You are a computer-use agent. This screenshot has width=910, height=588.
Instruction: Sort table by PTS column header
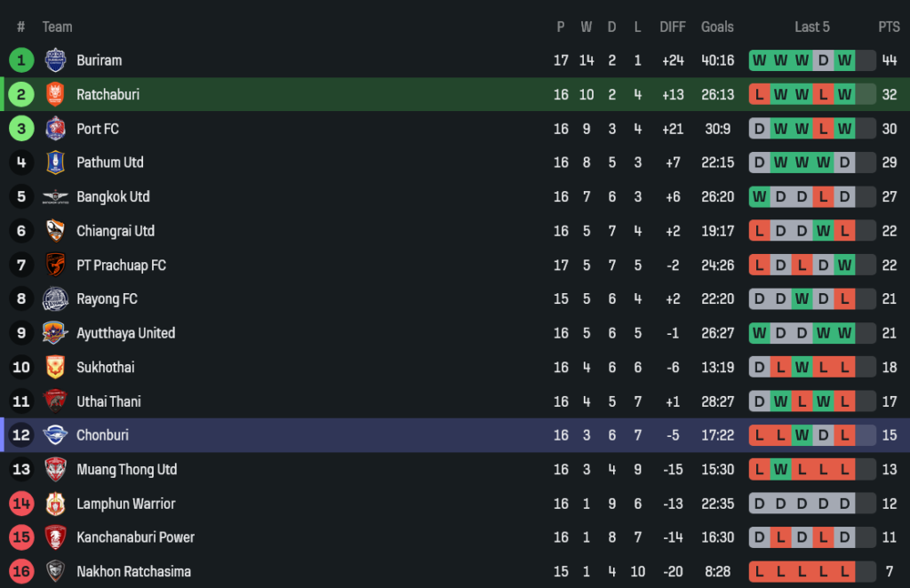coord(889,27)
